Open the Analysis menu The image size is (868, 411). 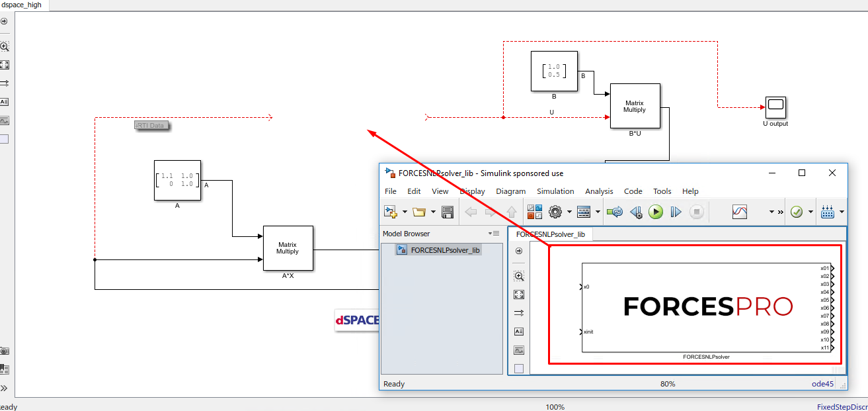599,191
